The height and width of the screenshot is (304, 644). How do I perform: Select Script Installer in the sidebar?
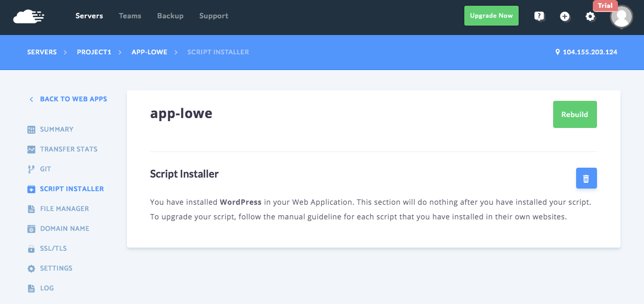(72, 189)
